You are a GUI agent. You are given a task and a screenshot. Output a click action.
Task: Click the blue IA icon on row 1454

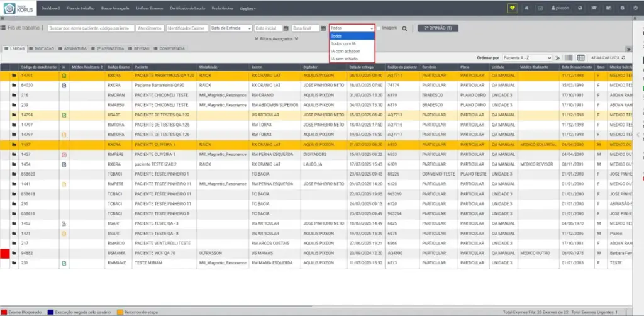coord(64,164)
